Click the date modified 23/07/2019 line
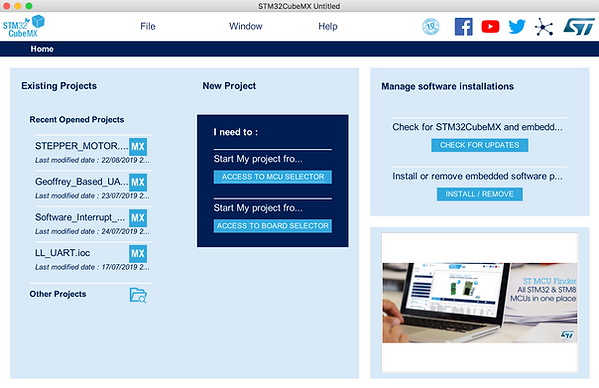The image size is (599, 388). [x=92, y=196]
